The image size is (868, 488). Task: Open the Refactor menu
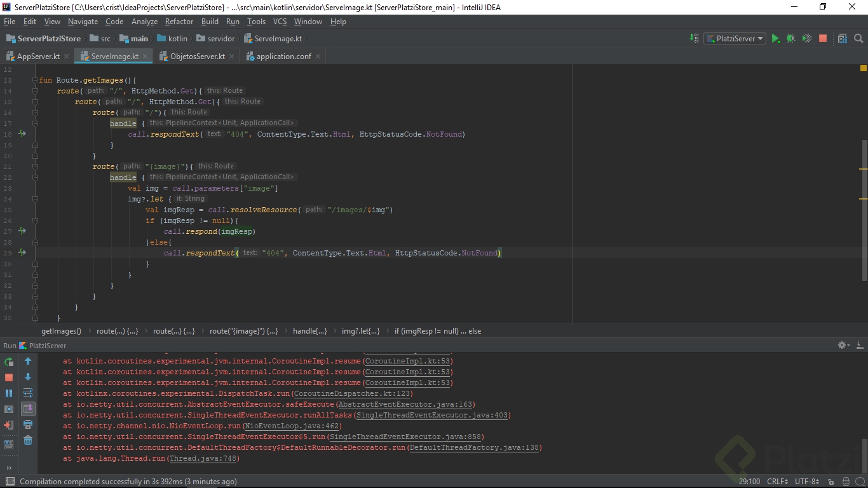179,22
